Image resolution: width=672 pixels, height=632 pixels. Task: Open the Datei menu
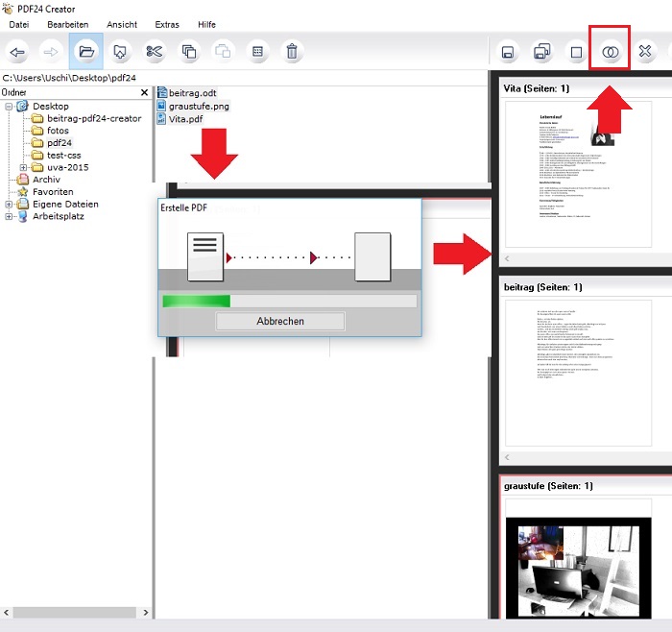pos(19,24)
